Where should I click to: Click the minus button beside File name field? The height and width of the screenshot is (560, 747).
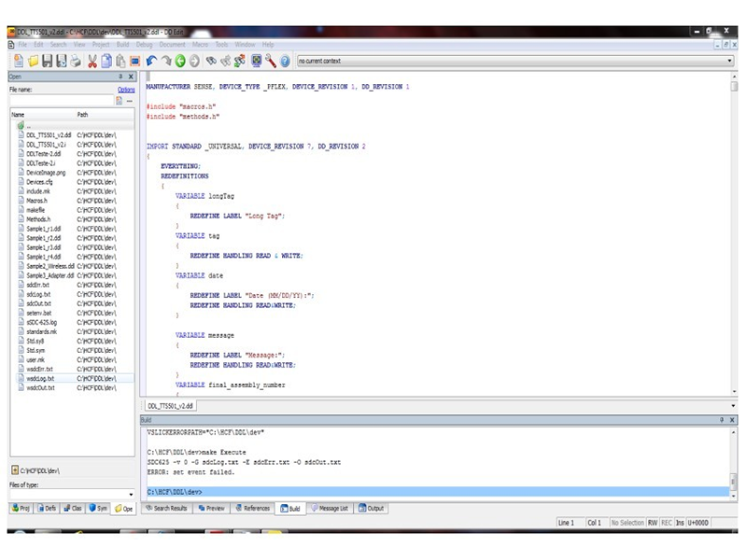(130, 101)
